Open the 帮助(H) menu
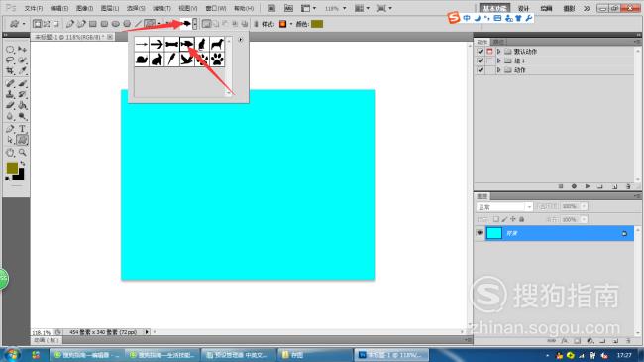The height and width of the screenshot is (362, 644). click(x=244, y=8)
